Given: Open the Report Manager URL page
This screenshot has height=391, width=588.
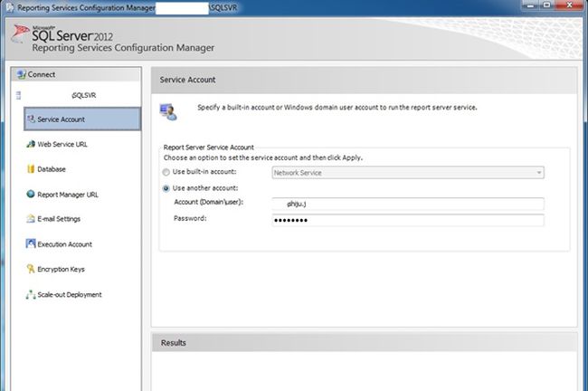Looking at the screenshot, I should point(68,195).
